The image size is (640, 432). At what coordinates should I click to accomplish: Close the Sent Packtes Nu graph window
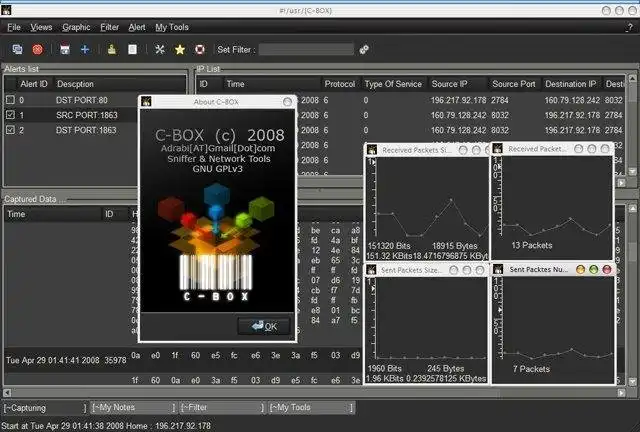pyautogui.click(x=607, y=269)
